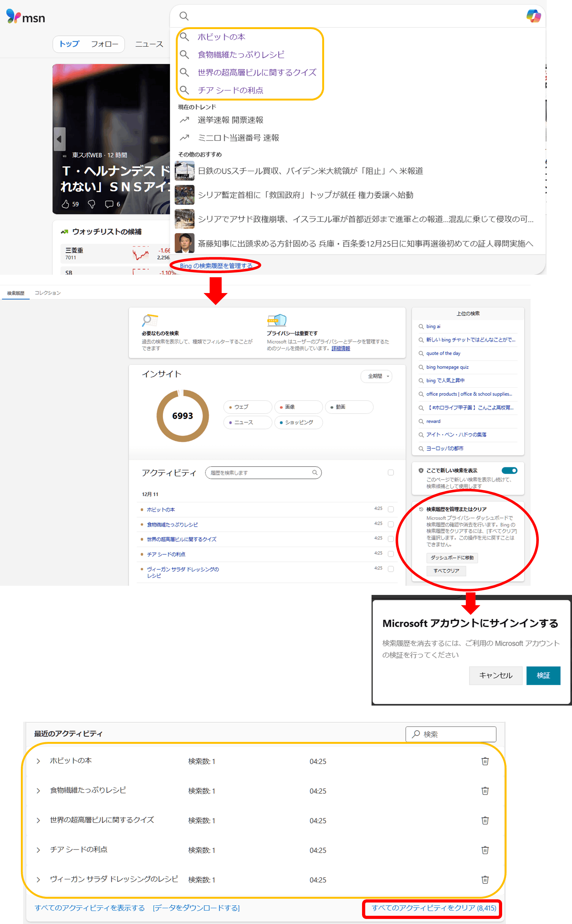This screenshot has width=572, height=924.
Task: Check the checkbox next to 食物繊維たっぷりレシピ
Action: [x=391, y=524]
